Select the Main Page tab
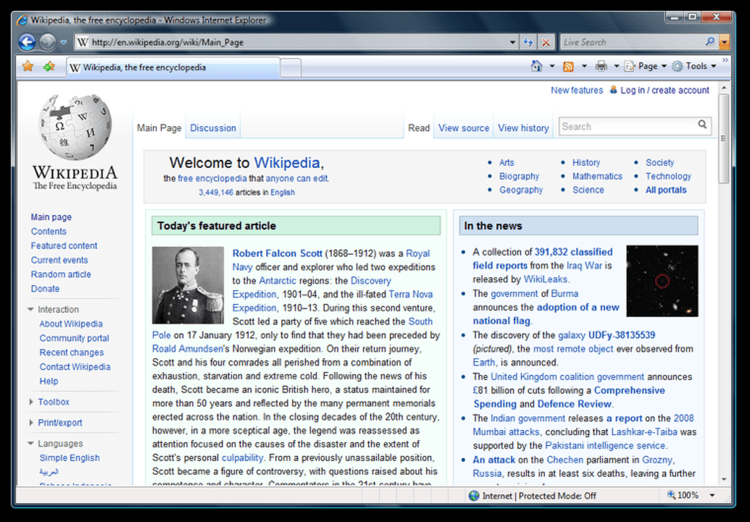 coord(159,128)
